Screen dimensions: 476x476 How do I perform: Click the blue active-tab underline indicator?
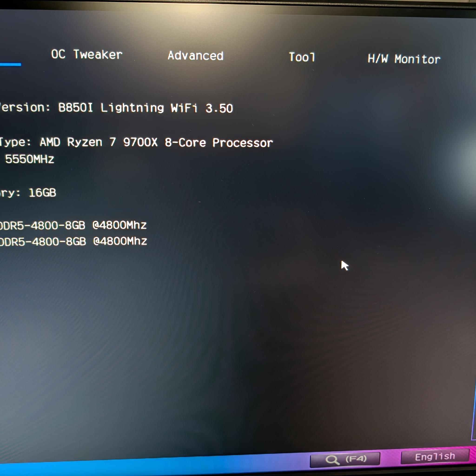11,65
